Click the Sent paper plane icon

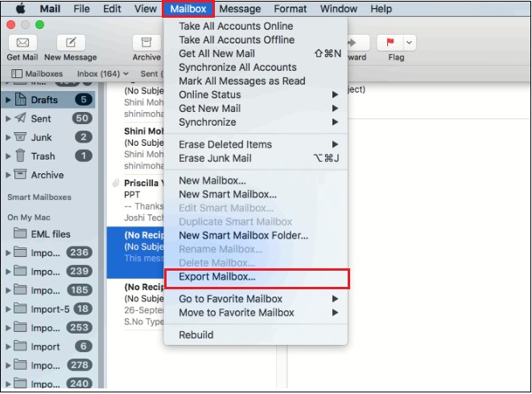click(20, 118)
